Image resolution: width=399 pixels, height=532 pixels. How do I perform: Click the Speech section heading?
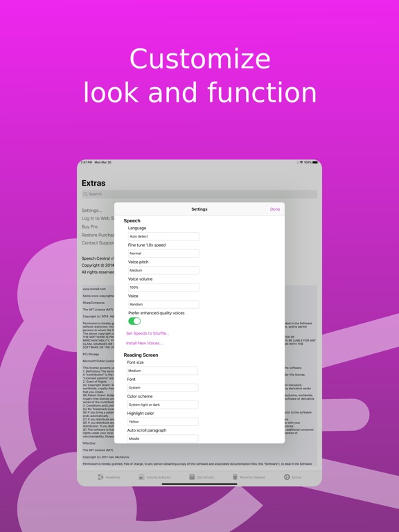[x=132, y=220]
